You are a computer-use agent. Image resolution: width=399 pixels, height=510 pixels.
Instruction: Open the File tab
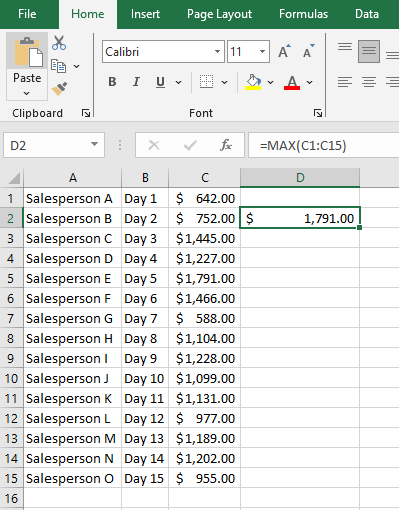pos(27,14)
